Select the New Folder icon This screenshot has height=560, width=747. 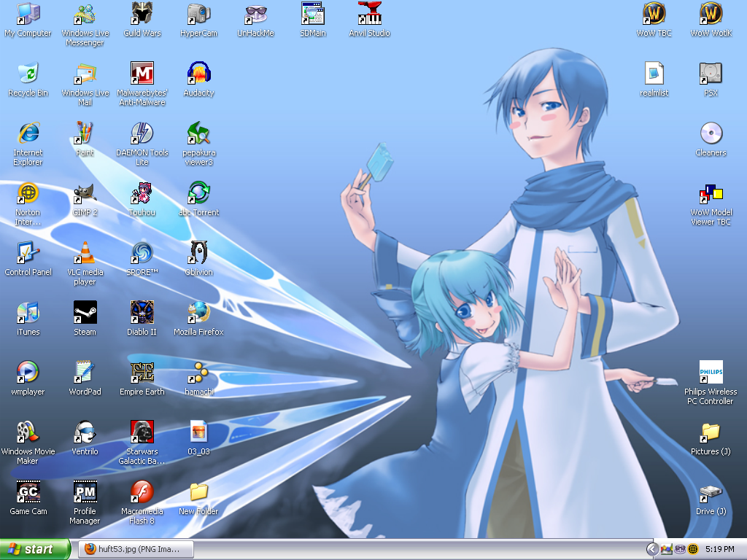tap(198, 492)
